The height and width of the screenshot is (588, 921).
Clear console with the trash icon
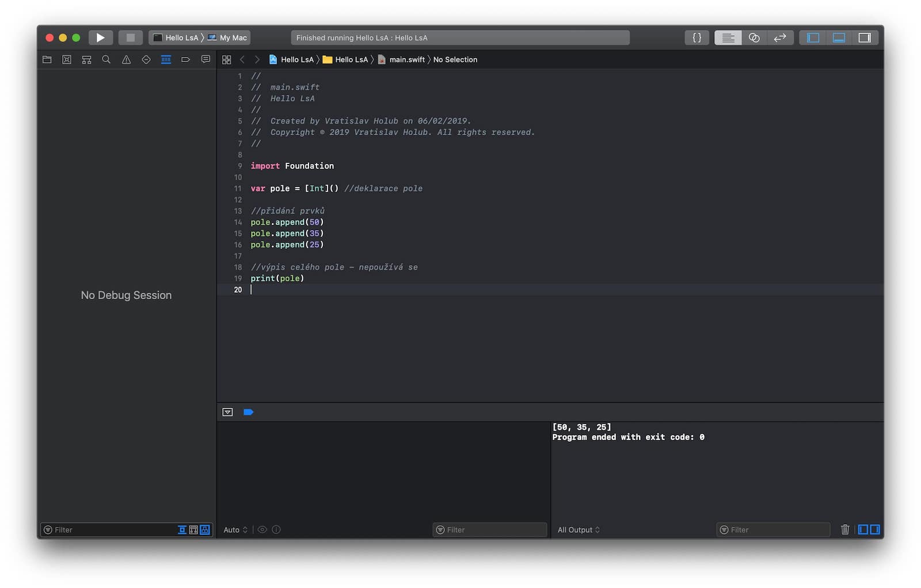click(845, 529)
